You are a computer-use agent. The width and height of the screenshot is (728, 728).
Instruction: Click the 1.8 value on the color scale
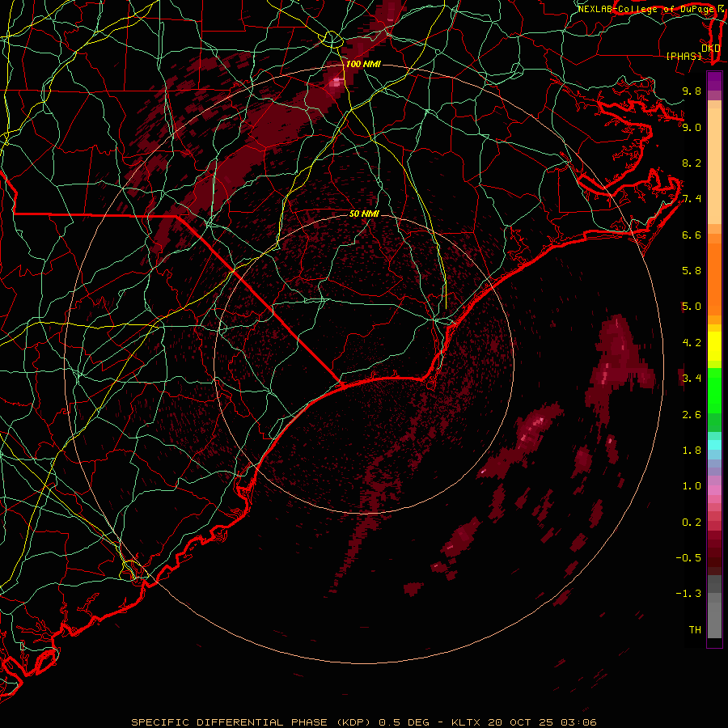tap(692, 451)
